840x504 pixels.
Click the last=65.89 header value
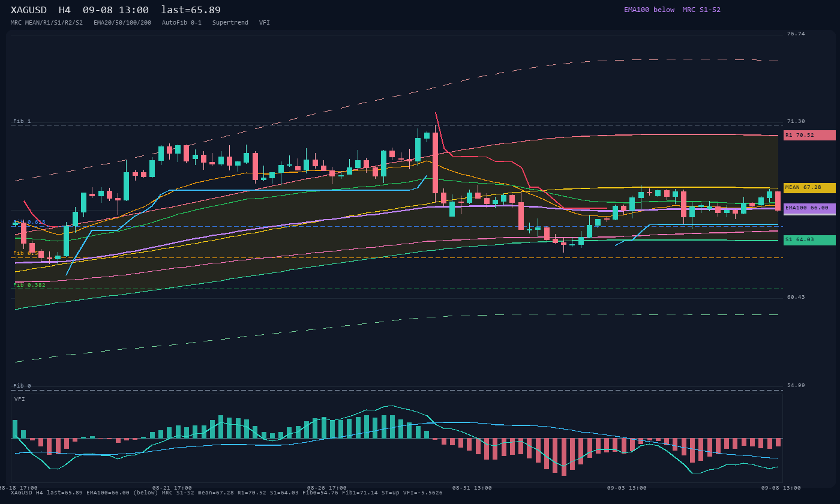(191, 10)
